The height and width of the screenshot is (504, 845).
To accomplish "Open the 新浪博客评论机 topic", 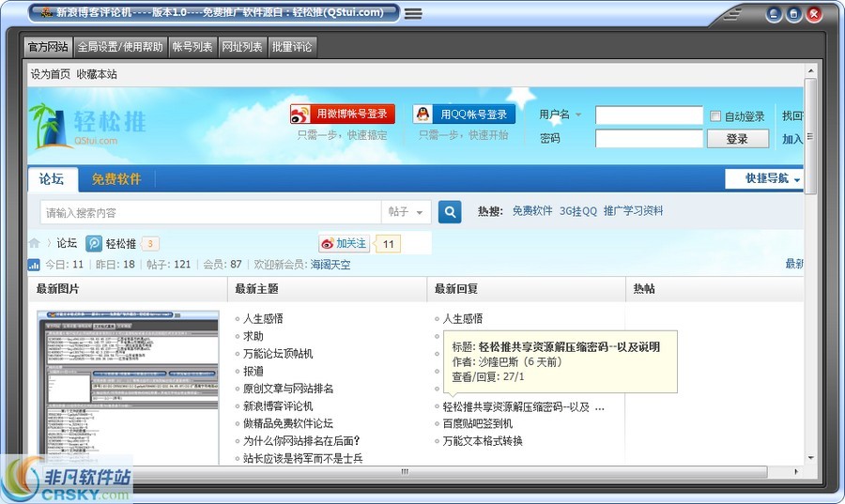I will [x=278, y=406].
